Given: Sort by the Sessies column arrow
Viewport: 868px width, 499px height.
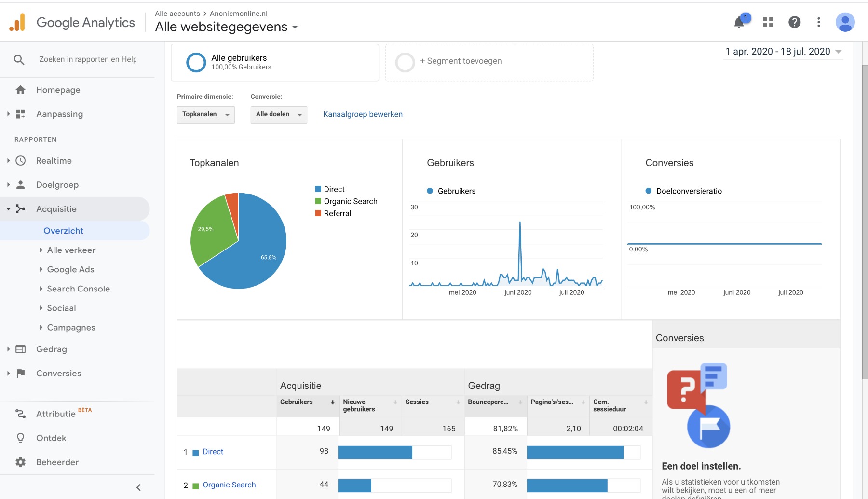Looking at the screenshot, I should click(x=458, y=402).
